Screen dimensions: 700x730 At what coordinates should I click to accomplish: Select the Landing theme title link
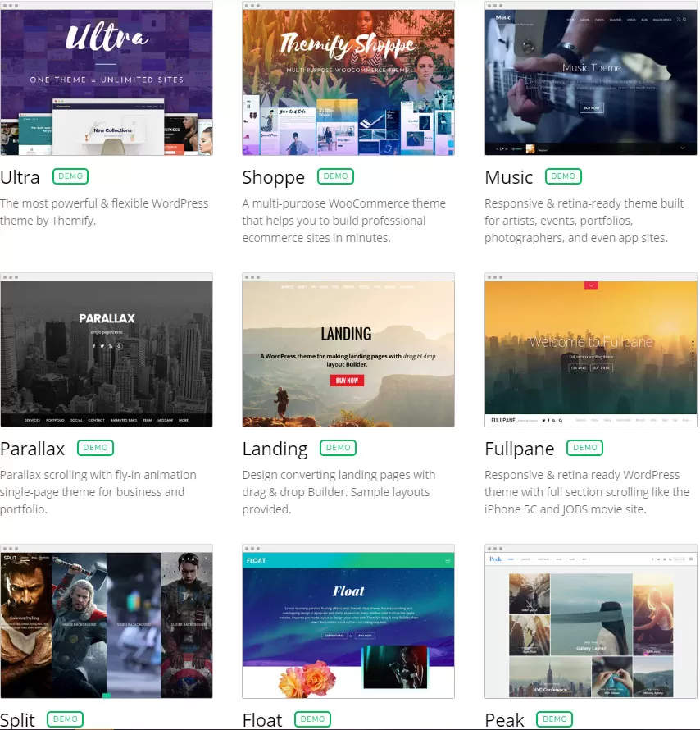point(275,449)
